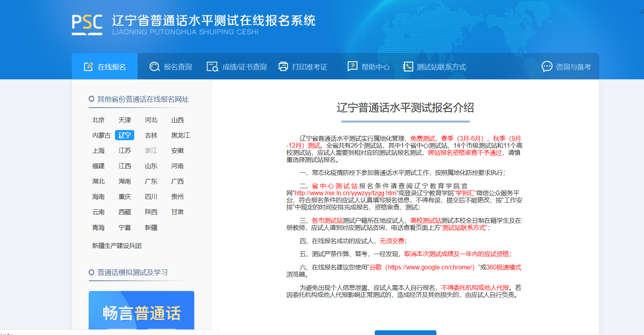Viewport: 644px width, 335px height.
Task: Go to 黑龙江 registration site
Action: 180,135
